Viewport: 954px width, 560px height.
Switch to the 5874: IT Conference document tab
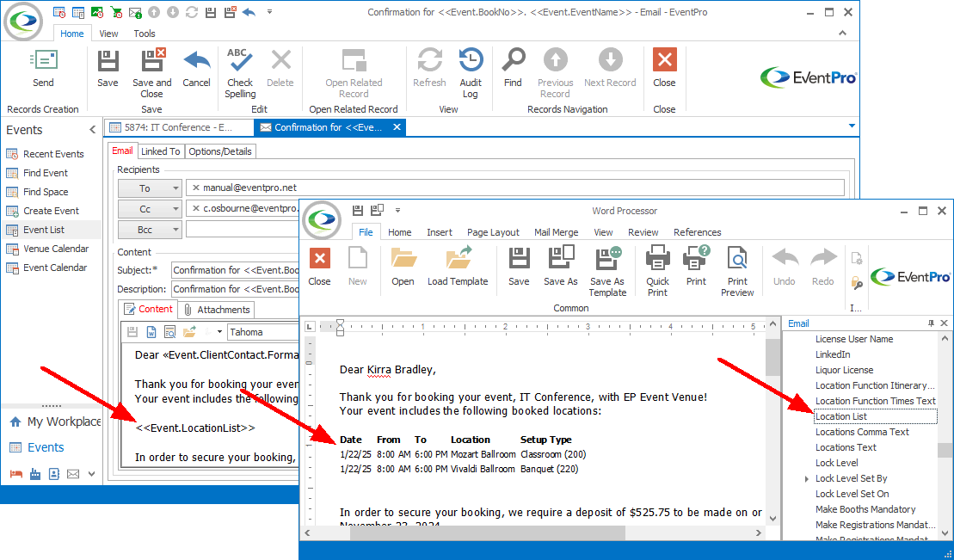(x=178, y=127)
